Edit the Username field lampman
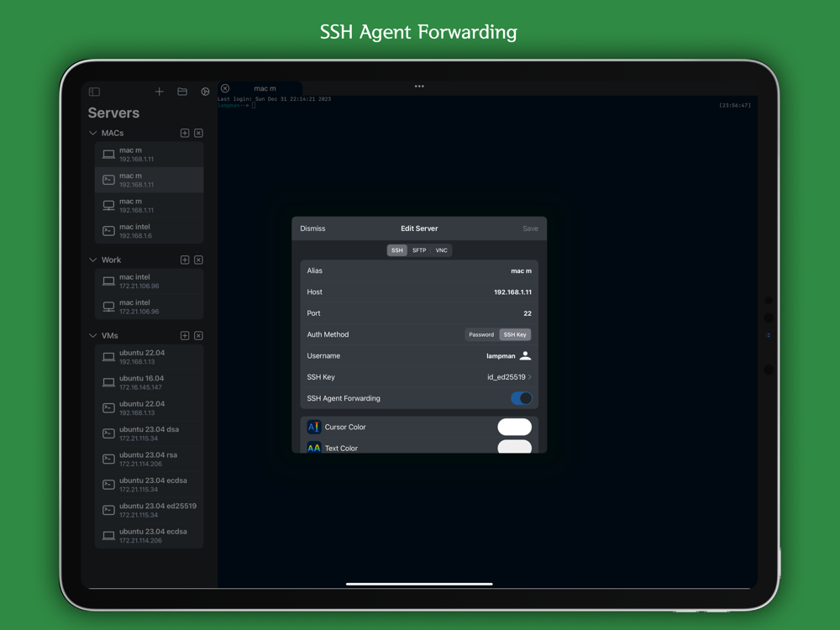 coord(419,355)
